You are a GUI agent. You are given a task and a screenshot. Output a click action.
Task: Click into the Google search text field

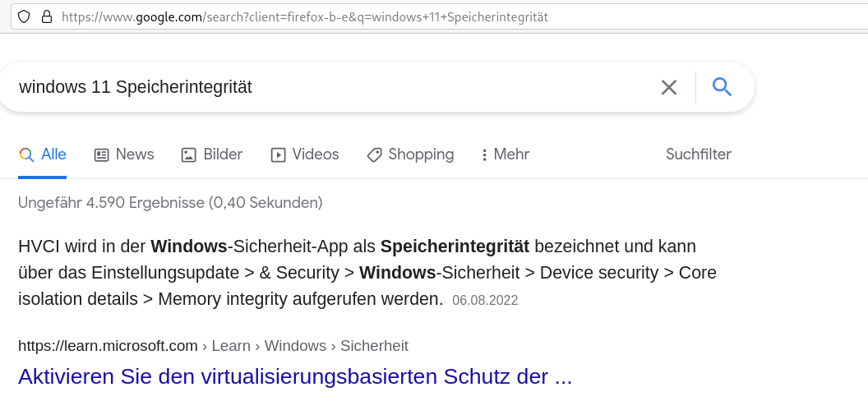[x=332, y=87]
